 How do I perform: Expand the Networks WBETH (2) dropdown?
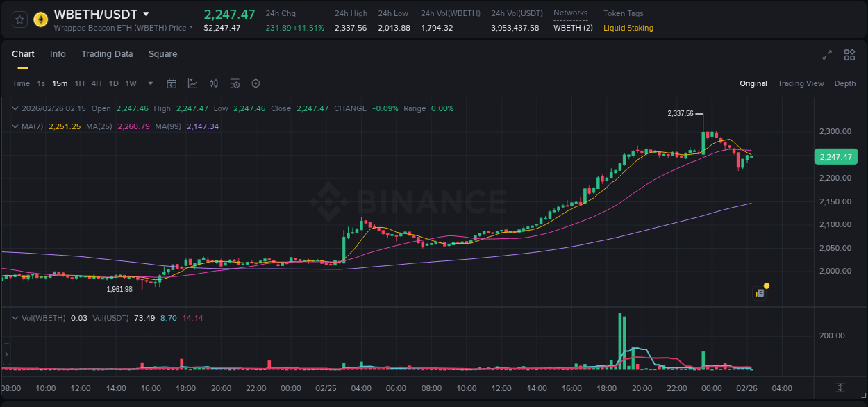pyautogui.click(x=573, y=28)
